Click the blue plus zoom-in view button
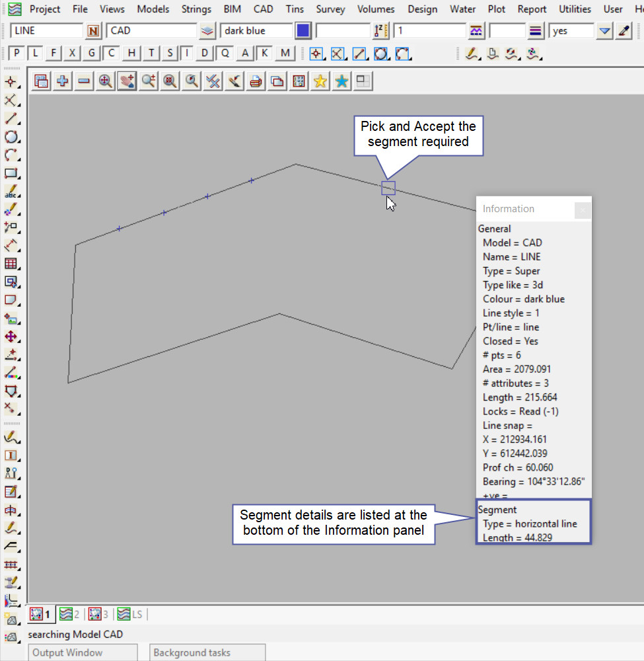 tap(63, 81)
